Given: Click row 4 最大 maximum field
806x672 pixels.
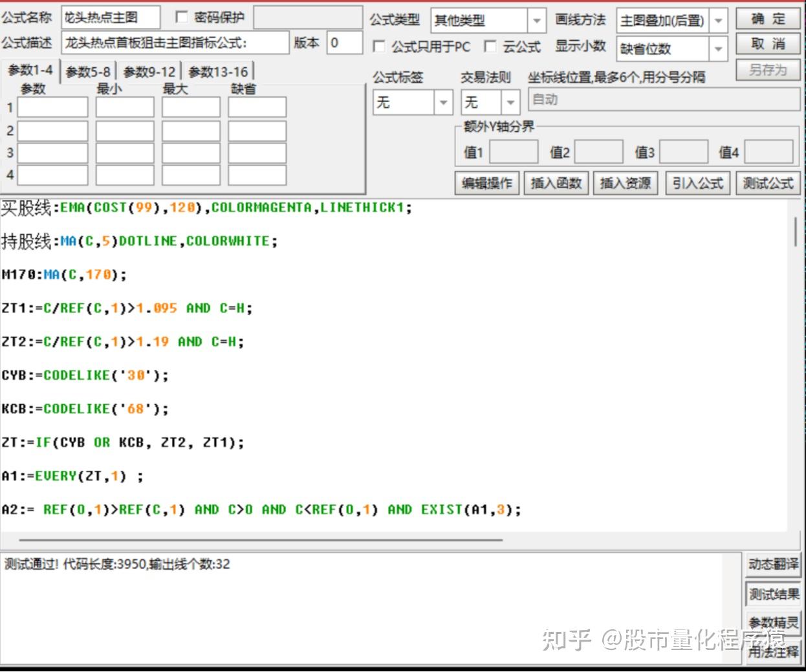Looking at the screenshot, I should point(191,175).
